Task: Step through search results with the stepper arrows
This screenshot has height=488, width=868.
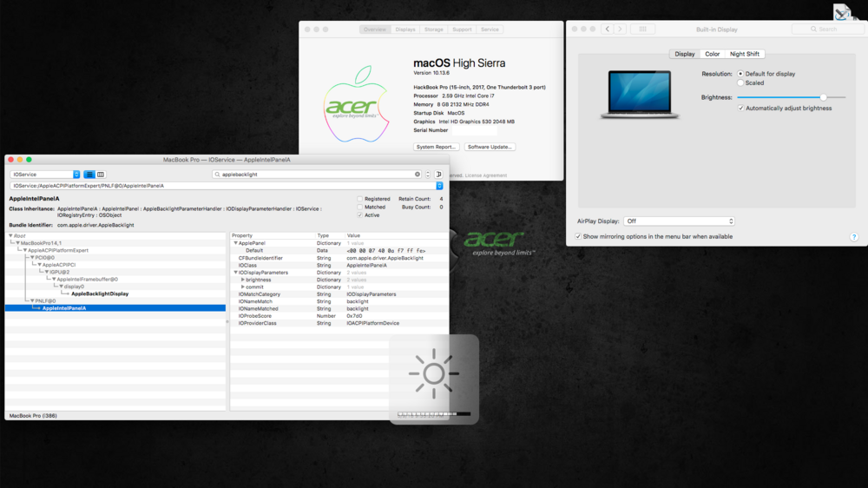Action: pyautogui.click(x=427, y=175)
